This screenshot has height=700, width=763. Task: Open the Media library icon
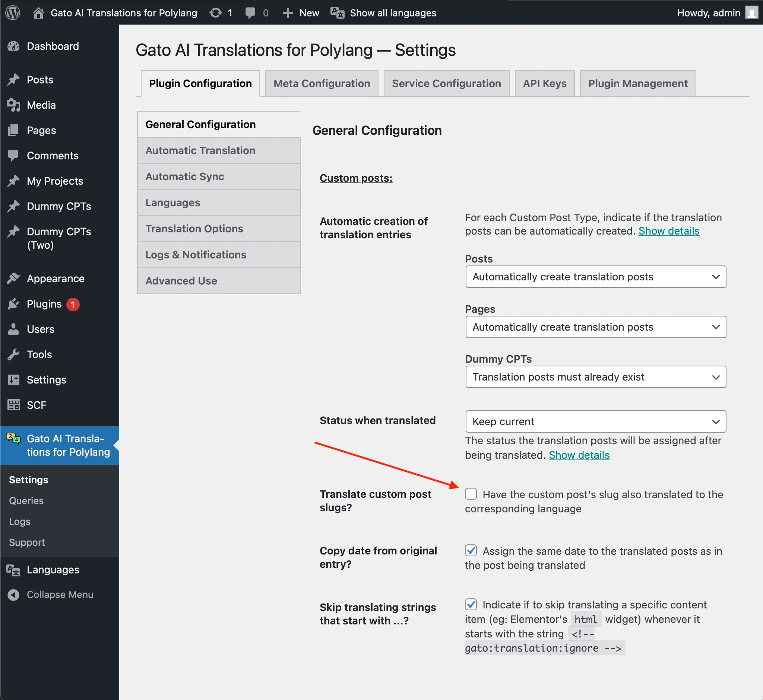(14, 105)
